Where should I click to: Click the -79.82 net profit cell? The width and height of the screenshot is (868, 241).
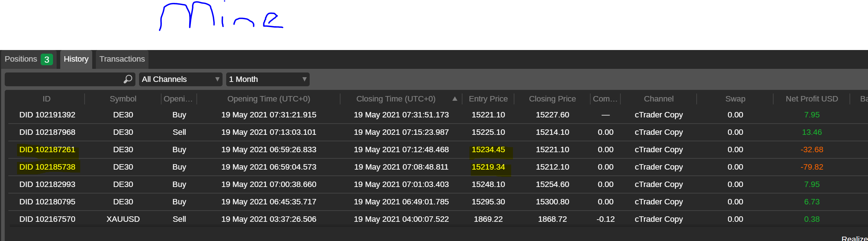pos(811,167)
